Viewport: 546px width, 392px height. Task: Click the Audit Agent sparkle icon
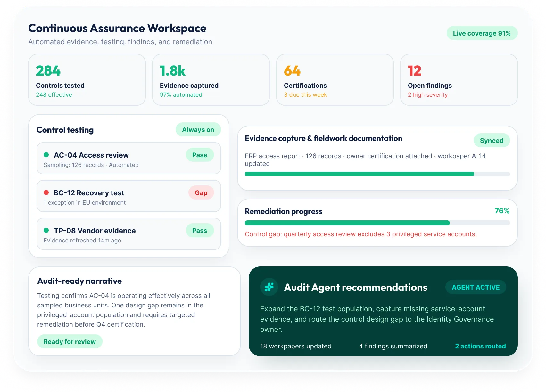click(x=269, y=287)
